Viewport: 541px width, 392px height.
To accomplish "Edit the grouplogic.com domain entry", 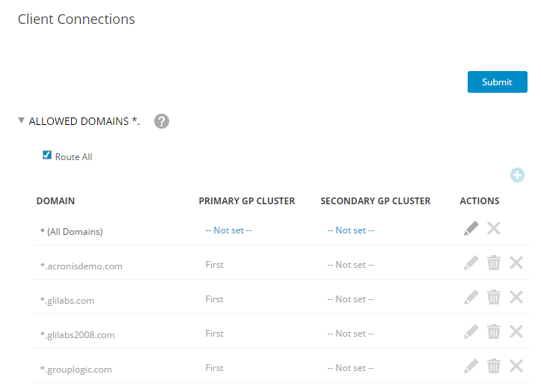I will [x=471, y=366].
